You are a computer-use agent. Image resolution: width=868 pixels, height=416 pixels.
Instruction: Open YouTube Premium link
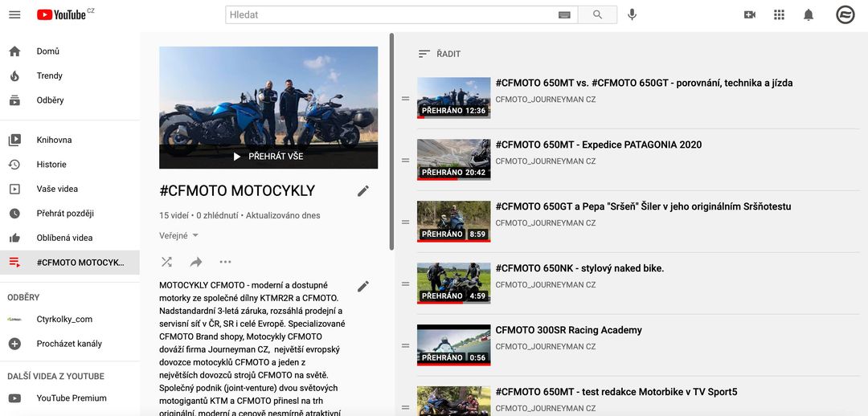(70, 398)
